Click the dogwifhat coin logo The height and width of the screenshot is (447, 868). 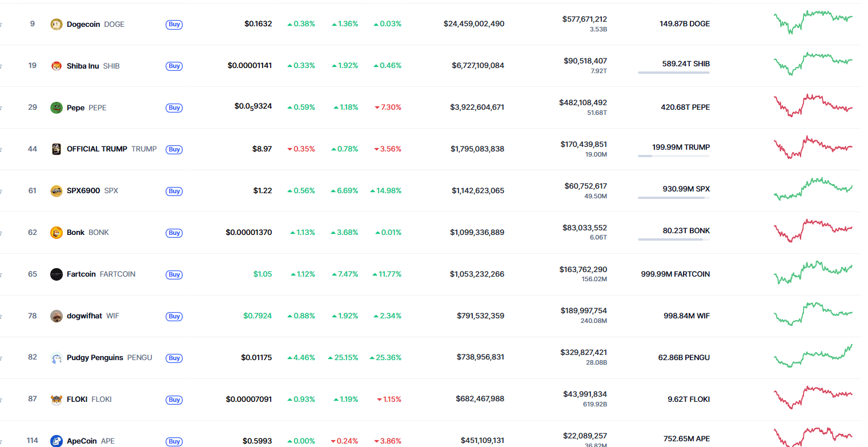pos(56,316)
